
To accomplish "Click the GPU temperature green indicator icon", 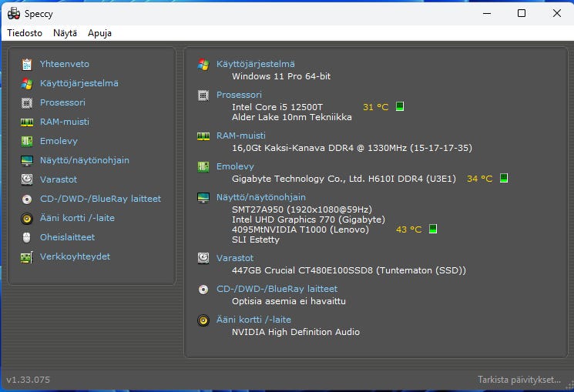I will [433, 230].
